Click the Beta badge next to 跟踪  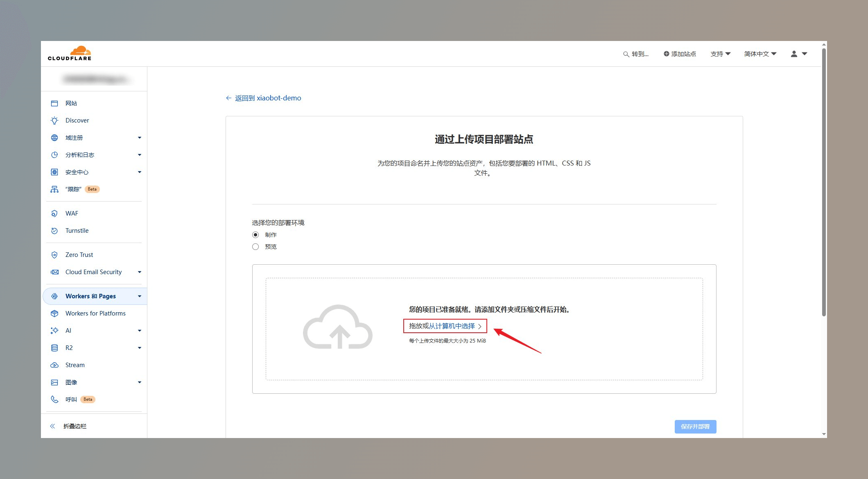(x=92, y=189)
